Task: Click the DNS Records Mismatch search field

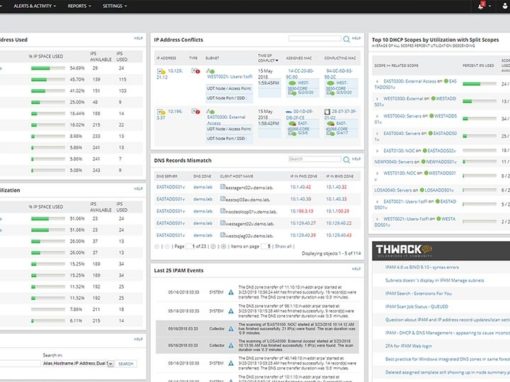Action: pyautogui.click(x=314, y=159)
